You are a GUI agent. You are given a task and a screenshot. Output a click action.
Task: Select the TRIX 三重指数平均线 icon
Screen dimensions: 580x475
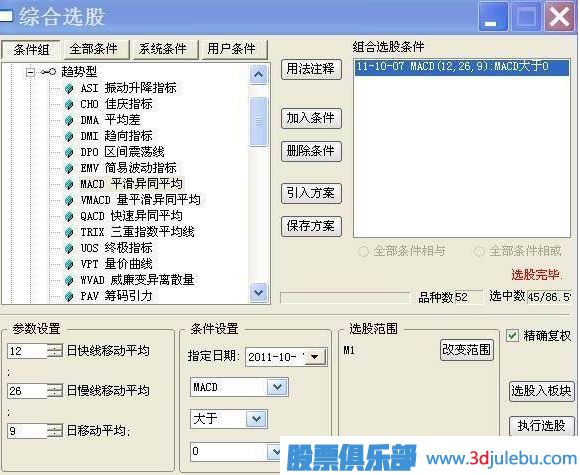pos(69,232)
